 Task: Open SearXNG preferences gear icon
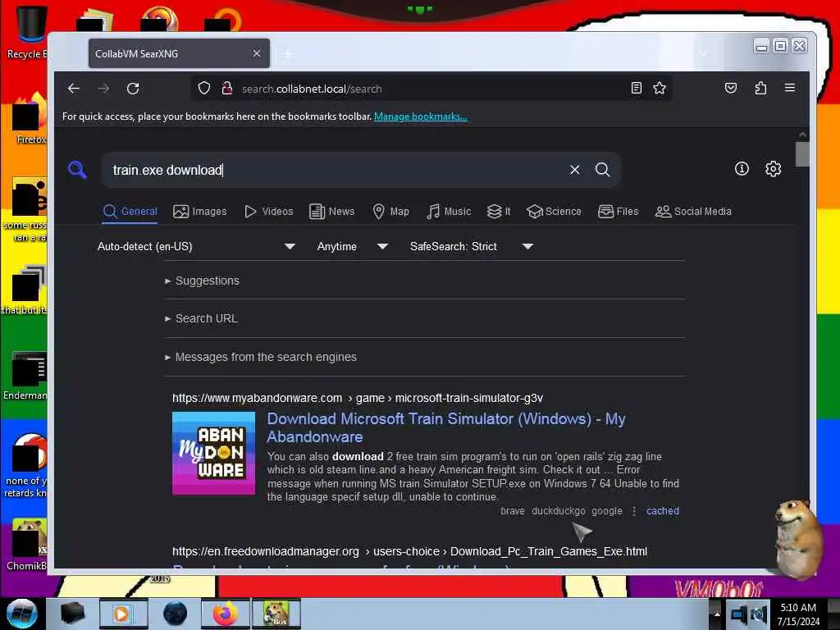tap(773, 169)
